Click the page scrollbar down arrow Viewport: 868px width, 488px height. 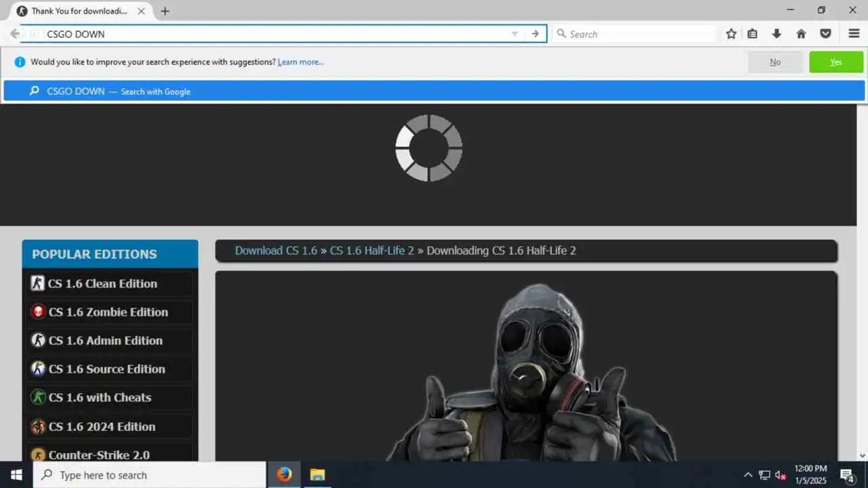(863, 455)
